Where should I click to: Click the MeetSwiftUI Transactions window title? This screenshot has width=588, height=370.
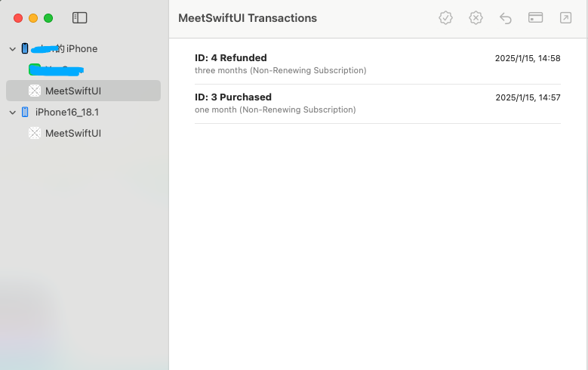pyautogui.click(x=248, y=18)
